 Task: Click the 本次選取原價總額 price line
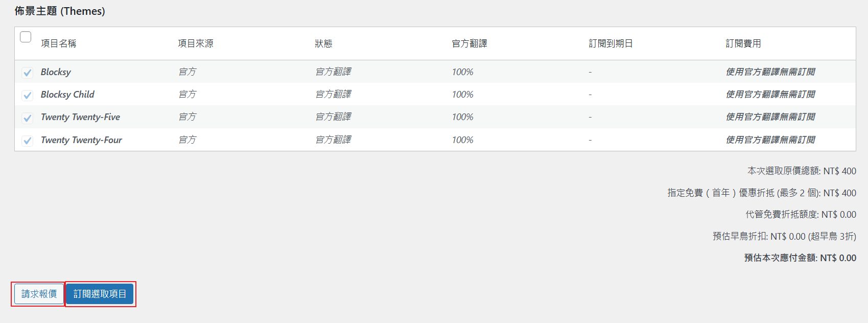pos(801,171)
